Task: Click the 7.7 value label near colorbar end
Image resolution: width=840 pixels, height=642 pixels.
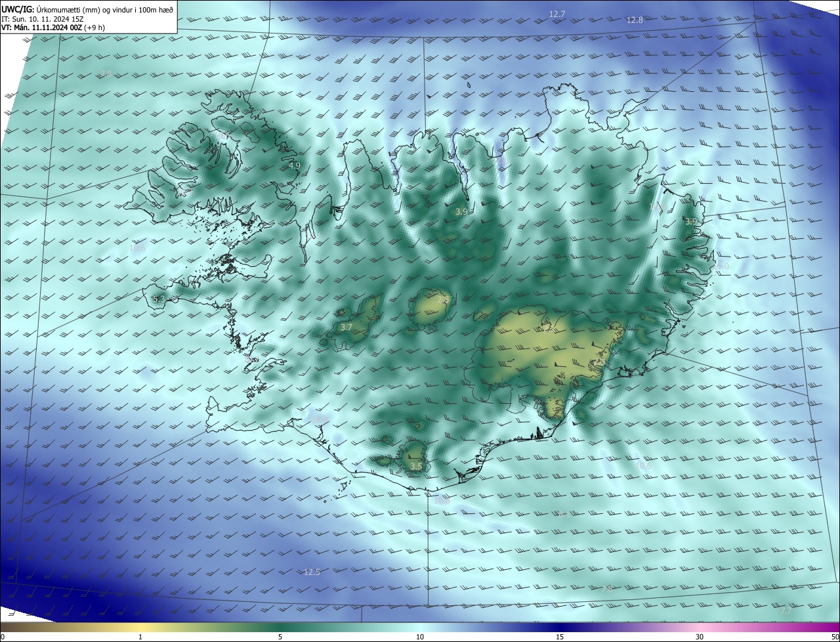Action: tap(786, 611)
